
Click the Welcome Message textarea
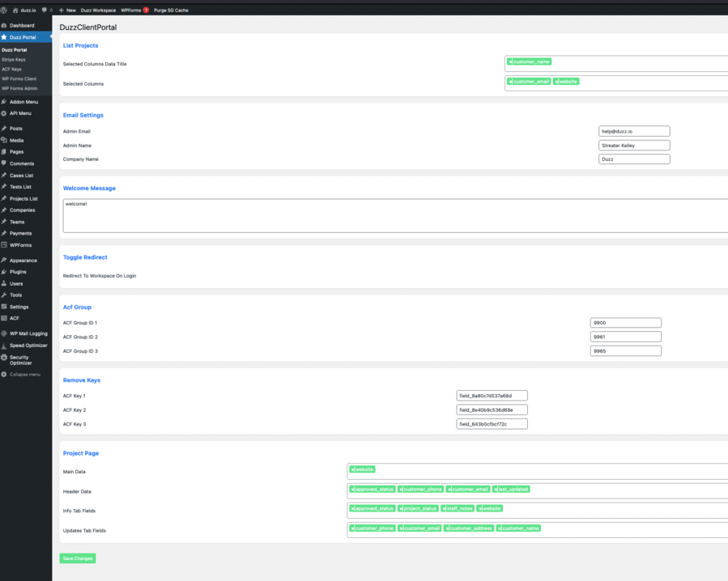tap(395, 216)
